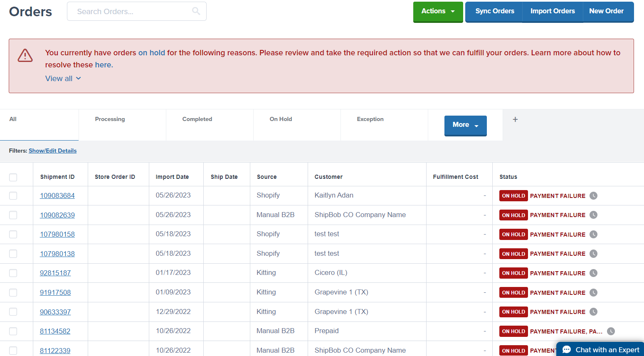Switch to the On Hold tab

[297, 125]
